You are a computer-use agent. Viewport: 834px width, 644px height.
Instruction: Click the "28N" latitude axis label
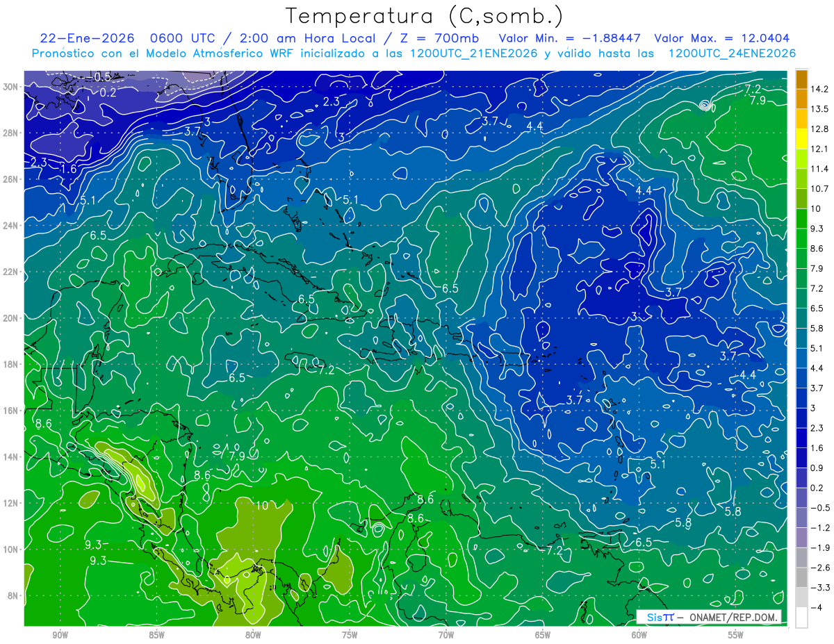(11, 133)
